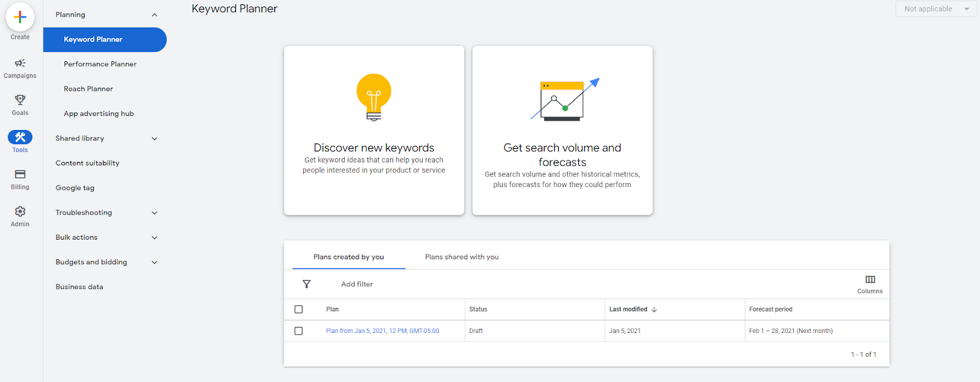Image resolution: width=980 pixels, height=382 pixels.
Task: Click the Jan 5, 2021 last modified cell
Action: [x=625, y=331]
